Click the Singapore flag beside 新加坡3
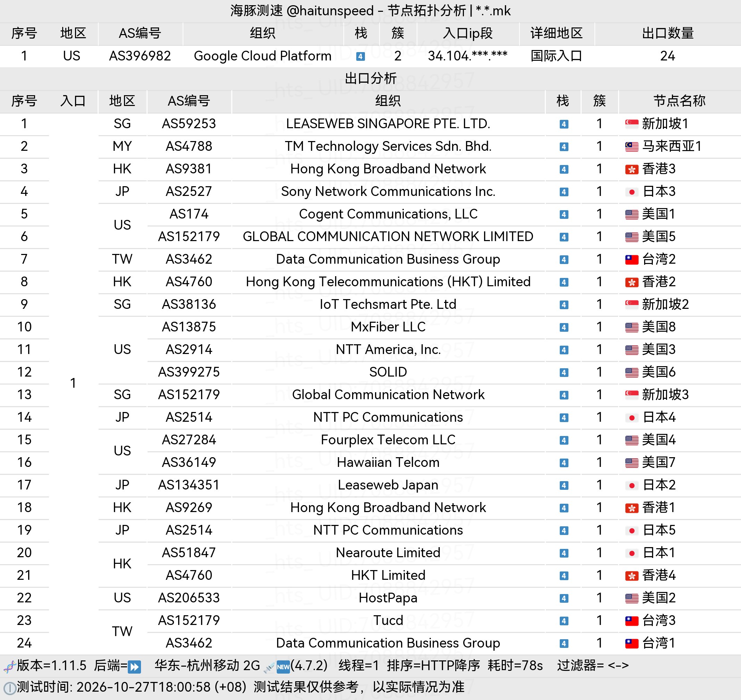Image resolution: width=741 pixels, height=700 pixels. click(631, 395)
